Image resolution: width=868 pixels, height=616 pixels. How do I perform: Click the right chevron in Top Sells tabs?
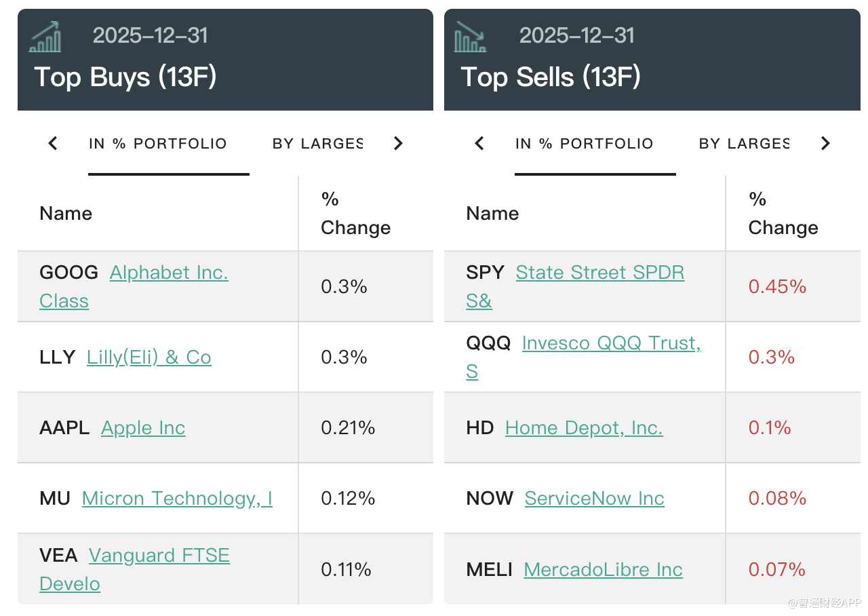(825, 143)
